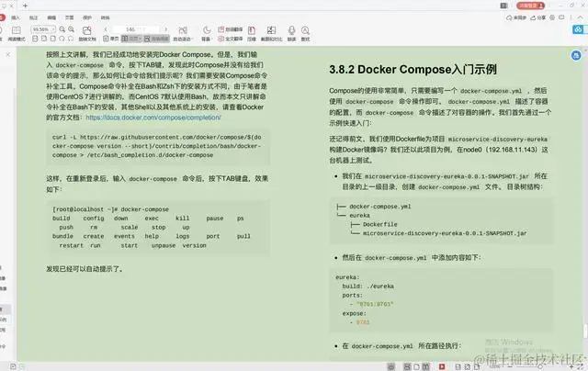Viewport: 588px width, 371px height.
Task: Click the red play slideshow icon
Action: coord(442,366)
